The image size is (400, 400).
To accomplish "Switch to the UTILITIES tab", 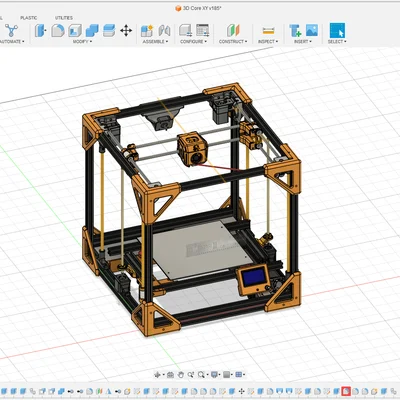I will [64, 18].
